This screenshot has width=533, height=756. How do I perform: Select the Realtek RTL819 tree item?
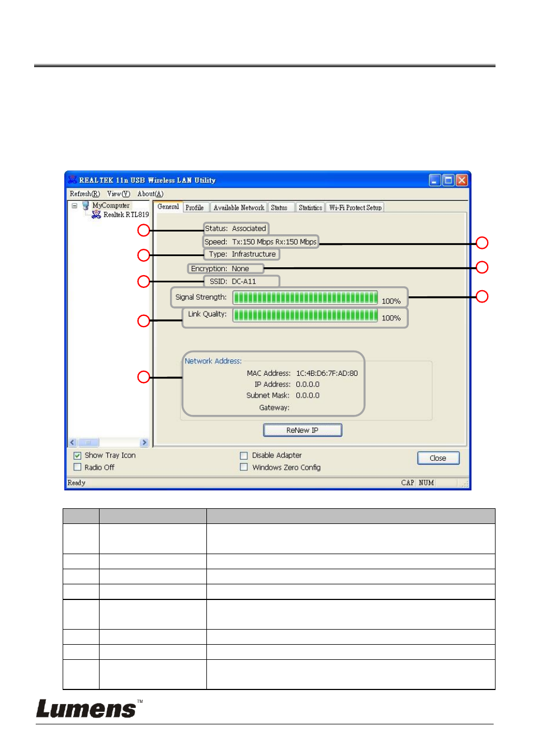pyautogui.click(x=126, y=215)
